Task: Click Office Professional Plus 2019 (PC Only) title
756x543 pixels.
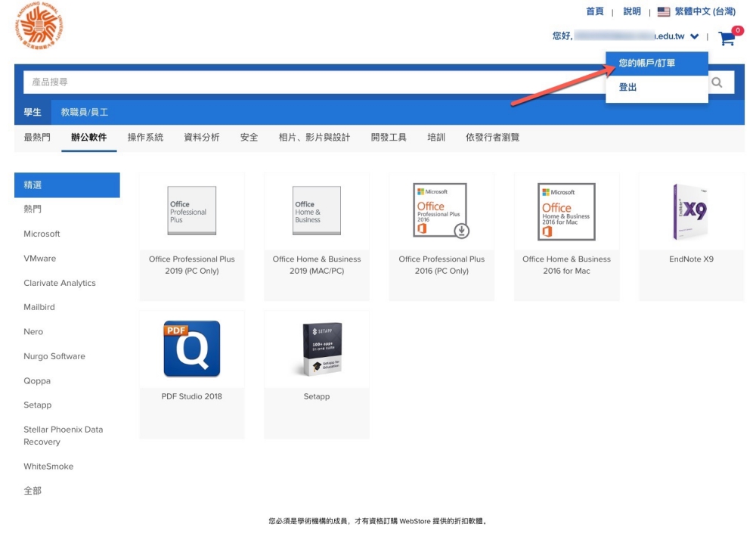Action: [192, 265]
